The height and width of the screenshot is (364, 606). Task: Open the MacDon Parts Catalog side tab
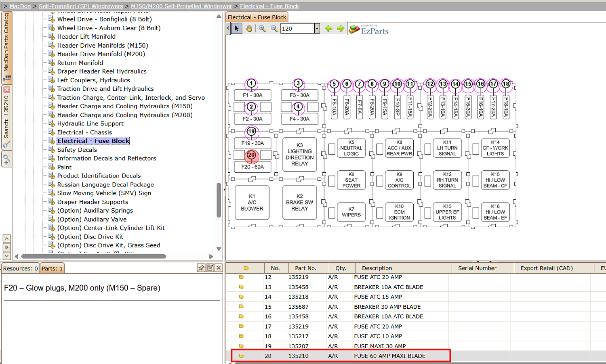click(6, 47)
